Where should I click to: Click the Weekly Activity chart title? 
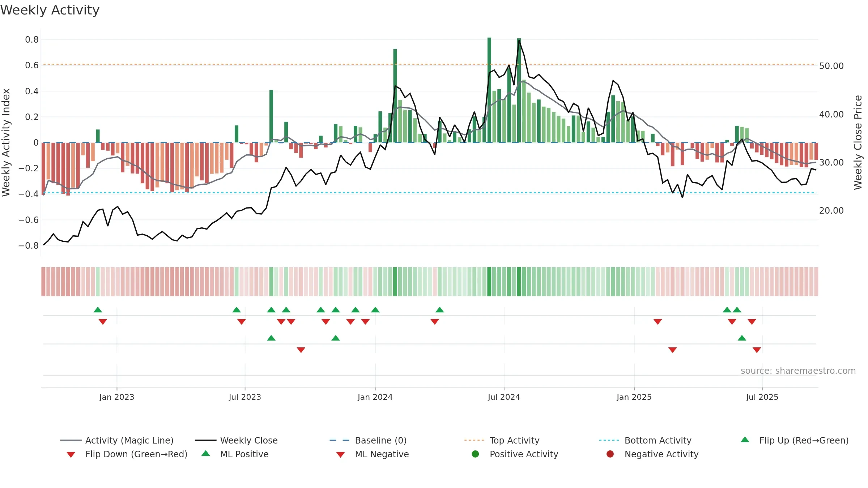pyautogui.click(x=50, y=10)
